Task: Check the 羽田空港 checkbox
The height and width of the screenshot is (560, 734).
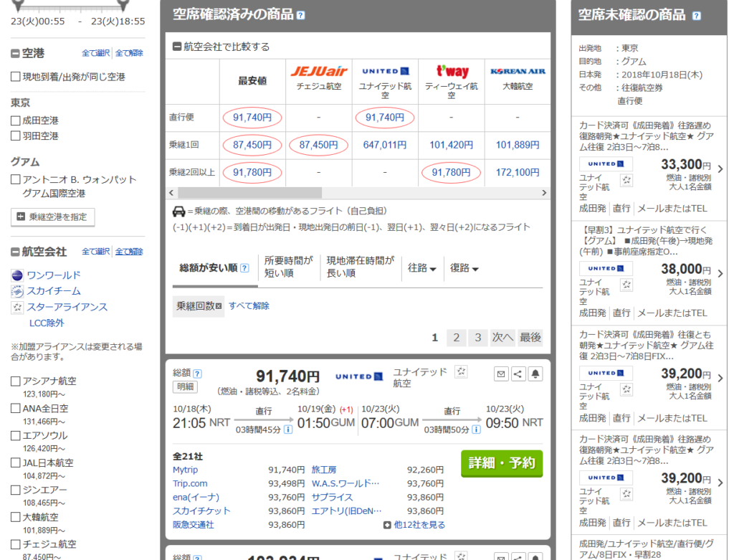Action: pos(16,136)
